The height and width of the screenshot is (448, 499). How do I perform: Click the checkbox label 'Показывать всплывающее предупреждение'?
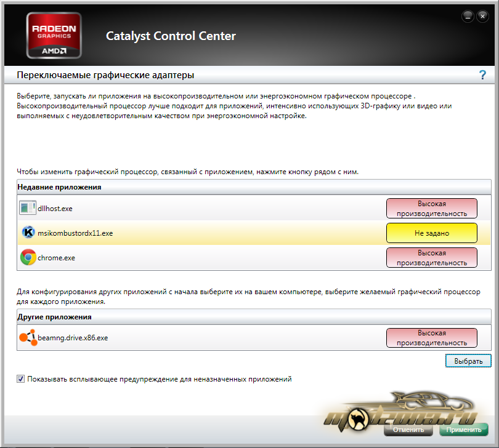coord(160,379)
